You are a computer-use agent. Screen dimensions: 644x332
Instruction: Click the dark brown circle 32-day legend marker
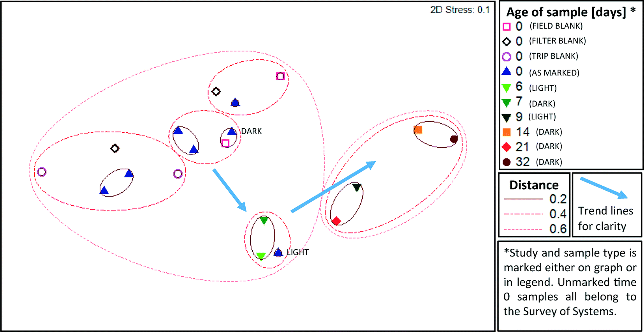pos(507,162)
